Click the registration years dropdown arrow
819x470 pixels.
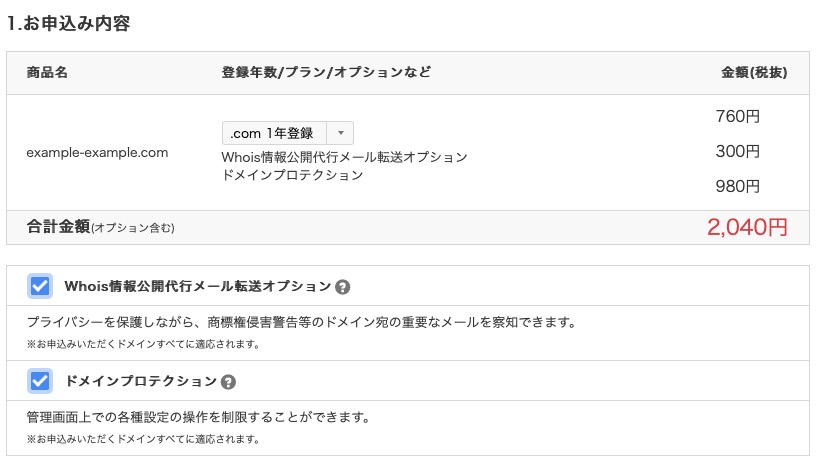coord(340,133)
